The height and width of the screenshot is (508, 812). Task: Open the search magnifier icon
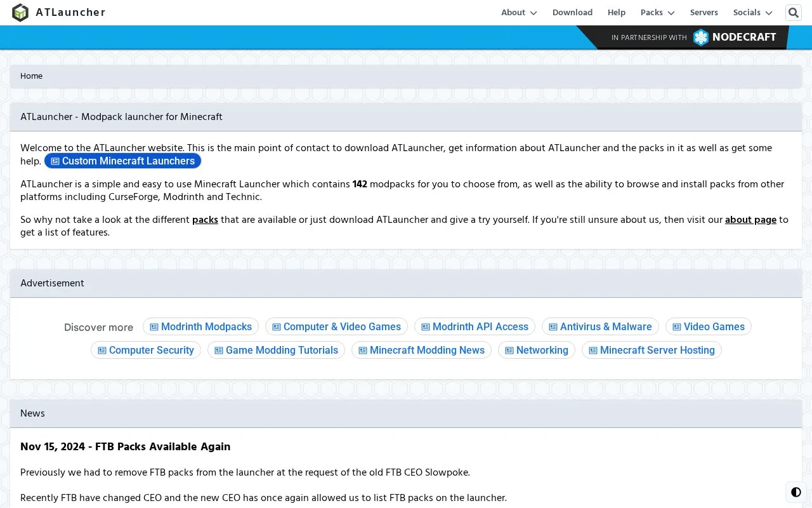794,13
